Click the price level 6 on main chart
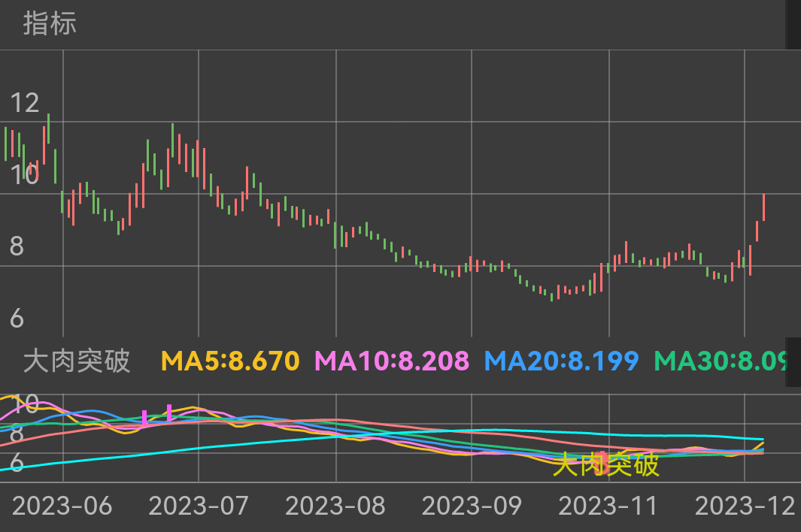Image resolution: width=801 pixels, height=532 pixels. pos(17,319)
